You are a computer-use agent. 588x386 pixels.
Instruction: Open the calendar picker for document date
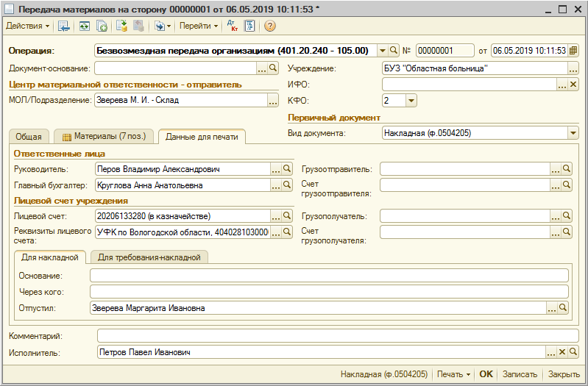click(x=573, y=51)
